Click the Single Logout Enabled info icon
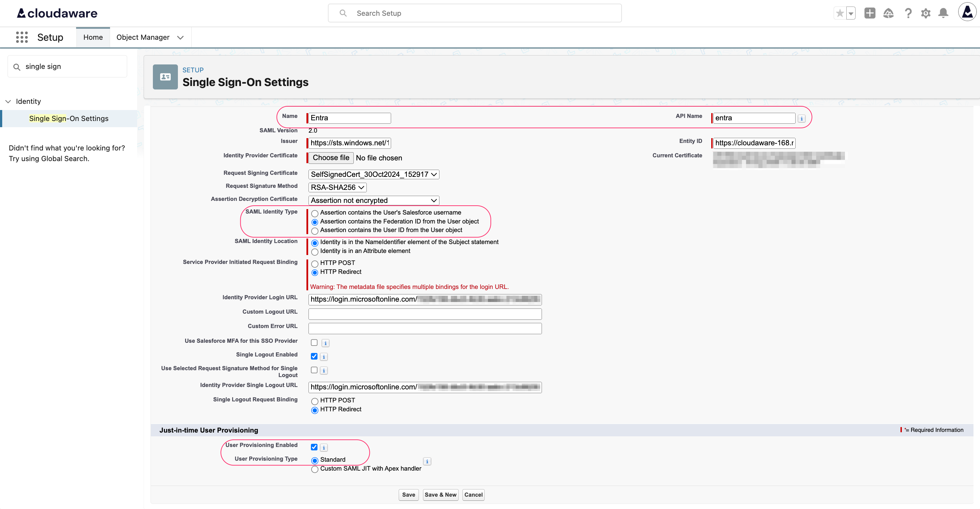980x509 pixels. click(x=324, y=356)
